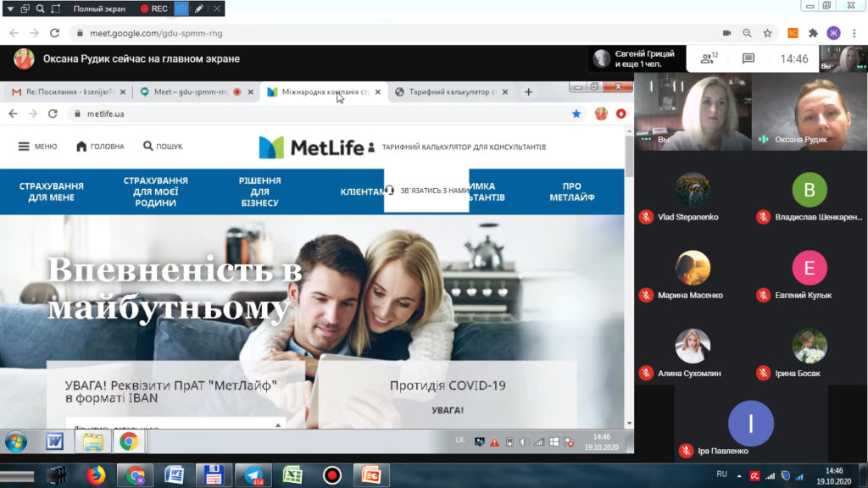Reload the meet.google.com page
The image size is (868, 488).
pyautogui.click(x=55, y=33)
